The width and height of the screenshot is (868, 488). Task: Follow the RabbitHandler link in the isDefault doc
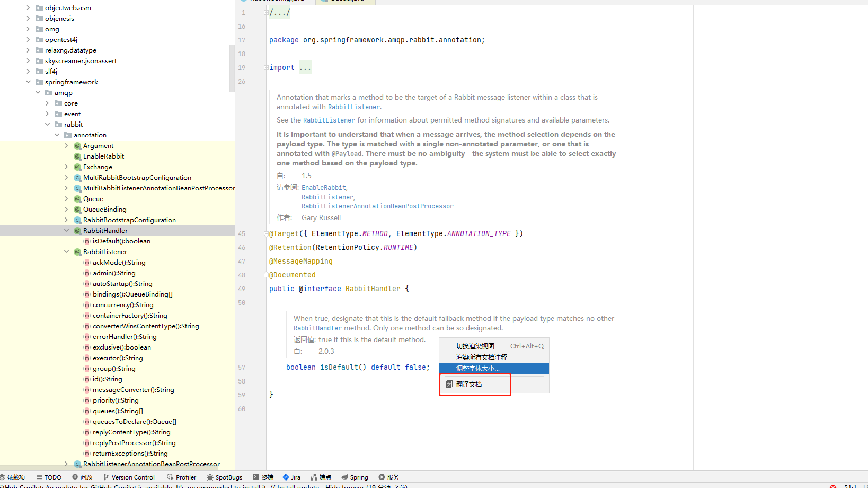[x=317, y=328]
